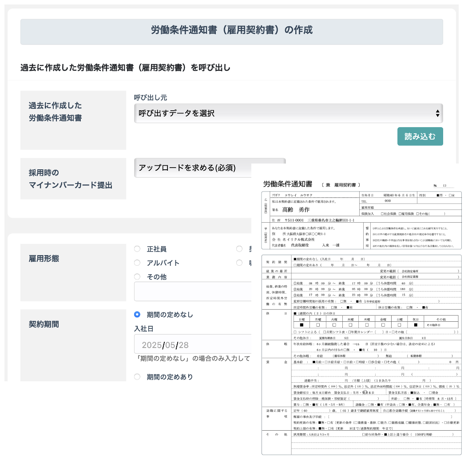Select the アルバイト radio button

(137, 263)
